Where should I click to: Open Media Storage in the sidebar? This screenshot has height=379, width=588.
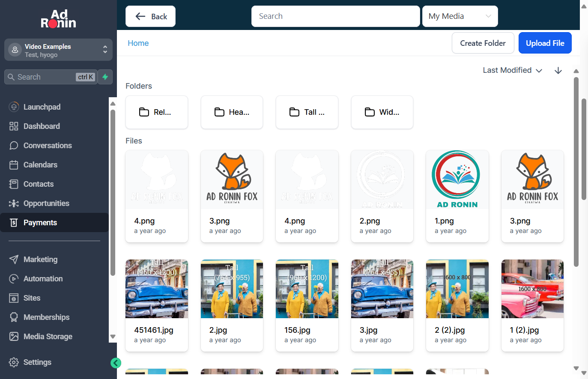54,336
